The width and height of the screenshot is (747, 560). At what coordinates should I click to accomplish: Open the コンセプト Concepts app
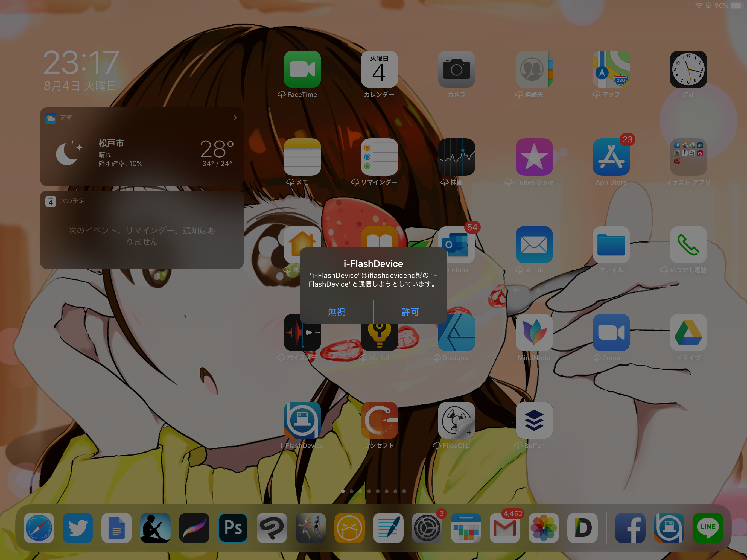point(379,420)
